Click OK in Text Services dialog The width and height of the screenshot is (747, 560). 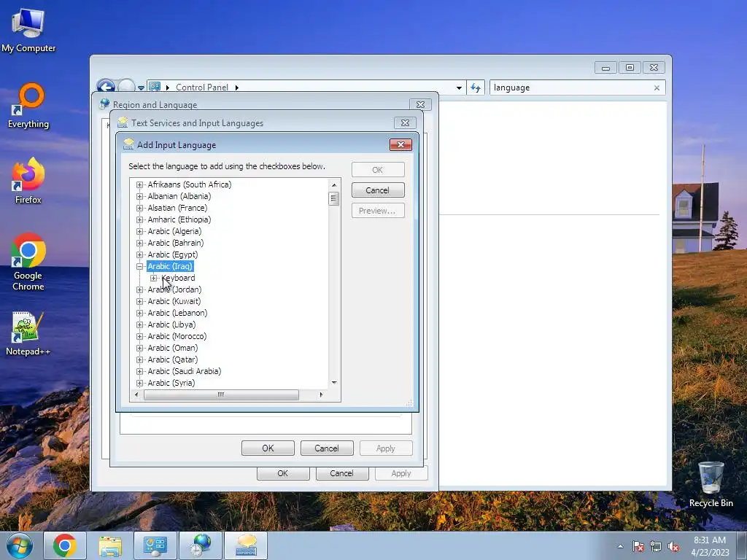[268, 448]
